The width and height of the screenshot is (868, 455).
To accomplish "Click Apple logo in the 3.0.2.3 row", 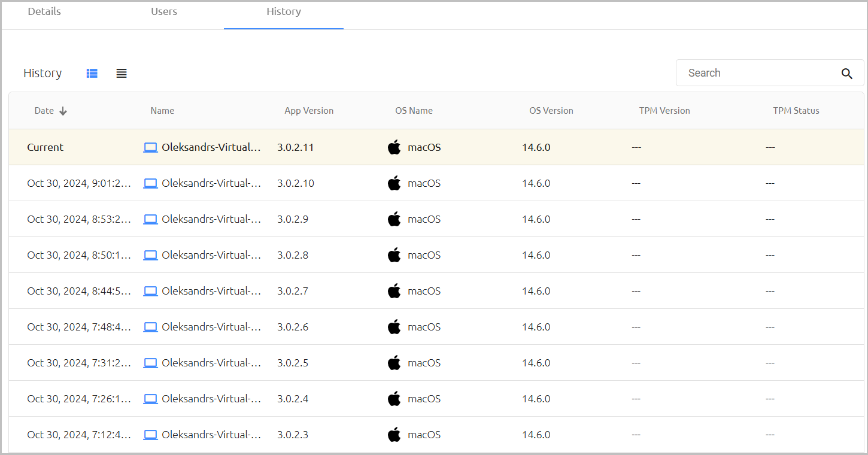I will coord(394,434).
